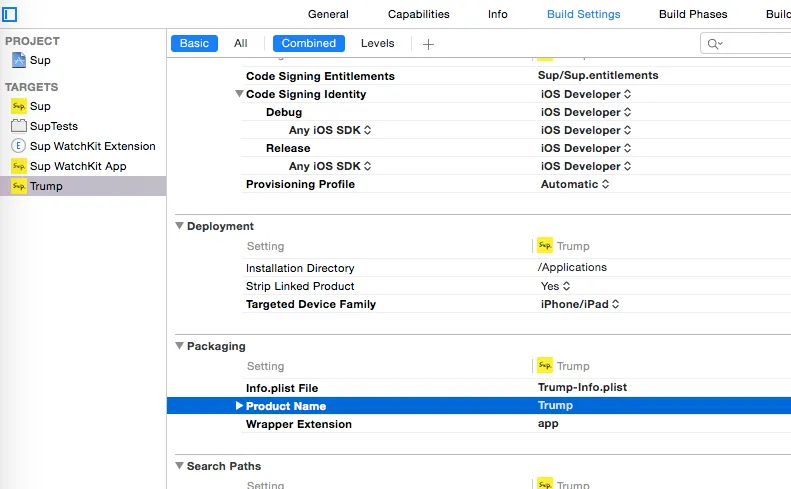Click the build settings search field
791x489 pixels.
pyautogui.click(x=750, y=43)
